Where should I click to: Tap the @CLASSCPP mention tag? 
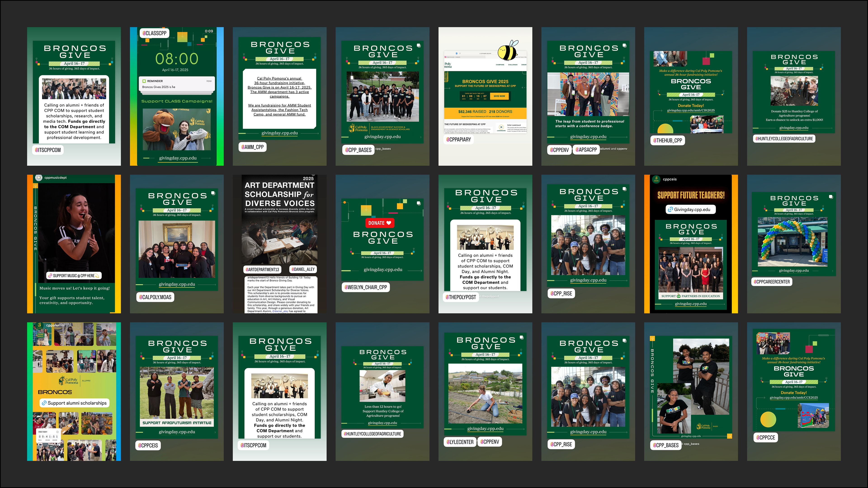[154, 33]
